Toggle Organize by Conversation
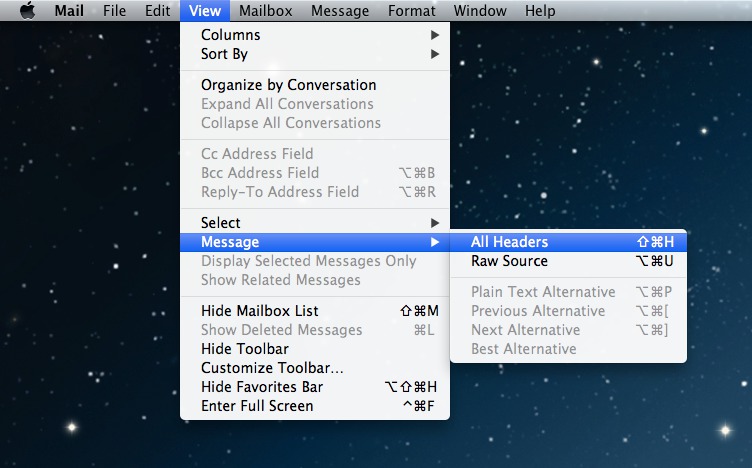752x468 pixels. pos(315,84)
